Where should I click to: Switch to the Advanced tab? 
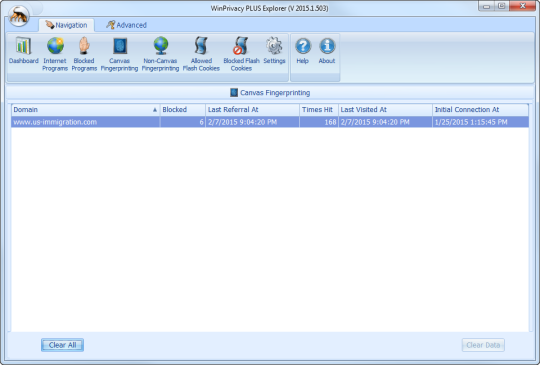(126, 25)
